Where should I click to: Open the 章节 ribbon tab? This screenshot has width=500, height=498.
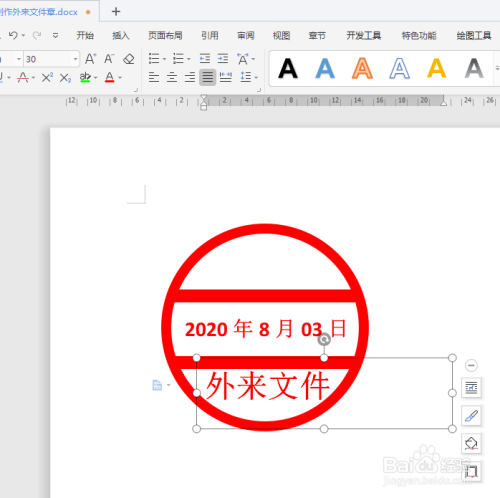click(x=317, y=35)
